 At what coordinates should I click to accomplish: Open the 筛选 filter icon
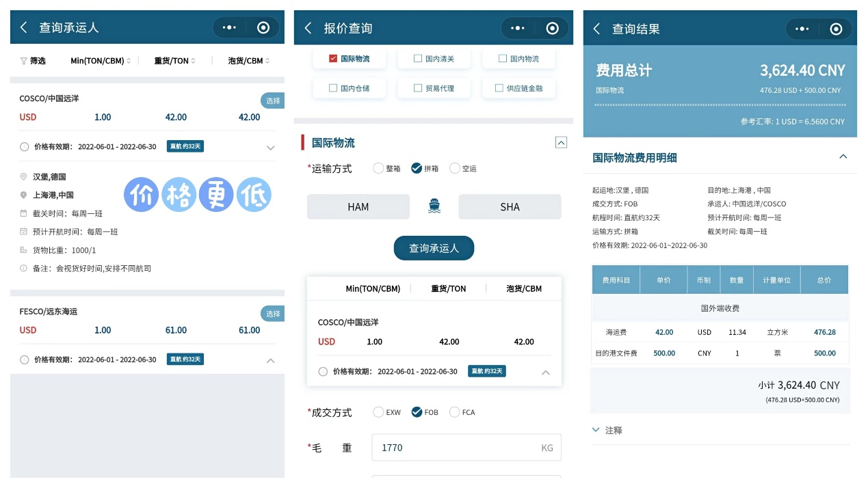click(24, 61)
